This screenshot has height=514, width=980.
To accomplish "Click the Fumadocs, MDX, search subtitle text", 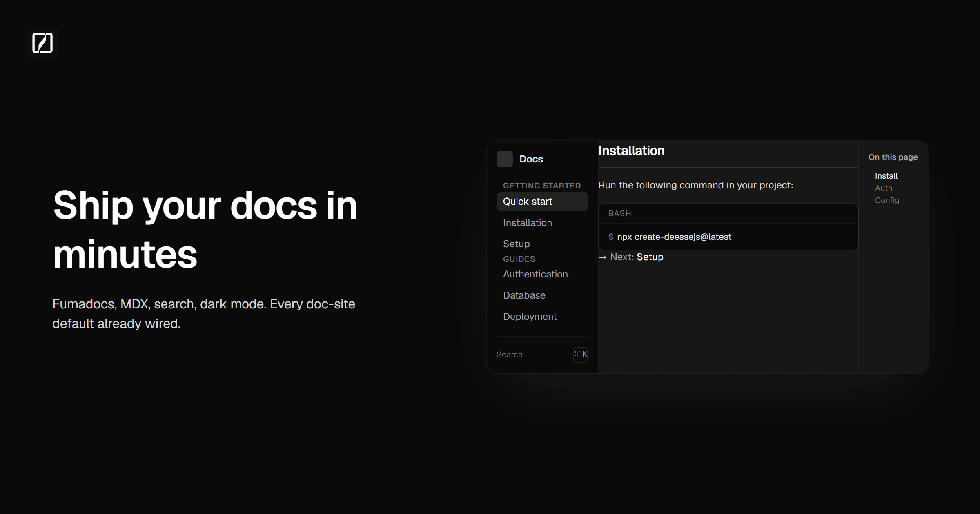I will pos(204,314).
